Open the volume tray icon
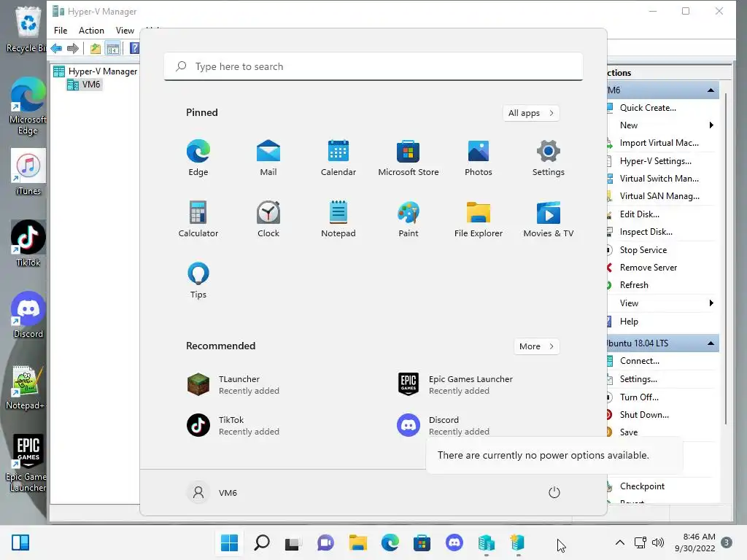Image resolution: width=747 pixels, height=560 pixels. click(658, 542)
